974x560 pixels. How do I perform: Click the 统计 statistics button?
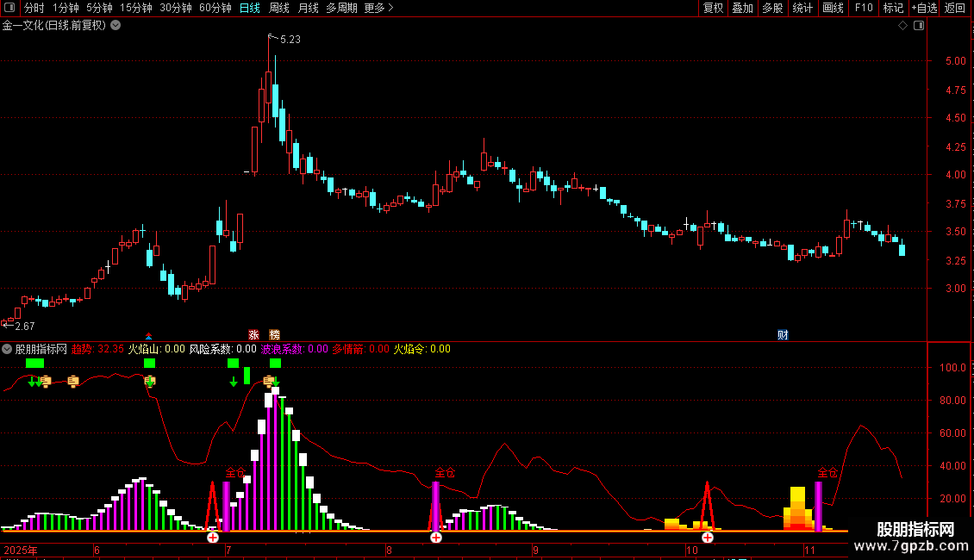click(802, 8)
